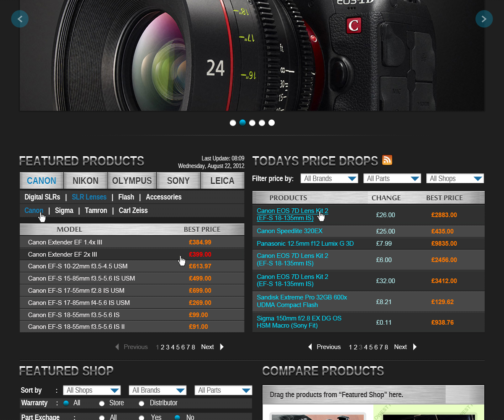Click the Next arrow under Featured Products
The height and width of the screenshot is (420, 504).
click(221, 347)
